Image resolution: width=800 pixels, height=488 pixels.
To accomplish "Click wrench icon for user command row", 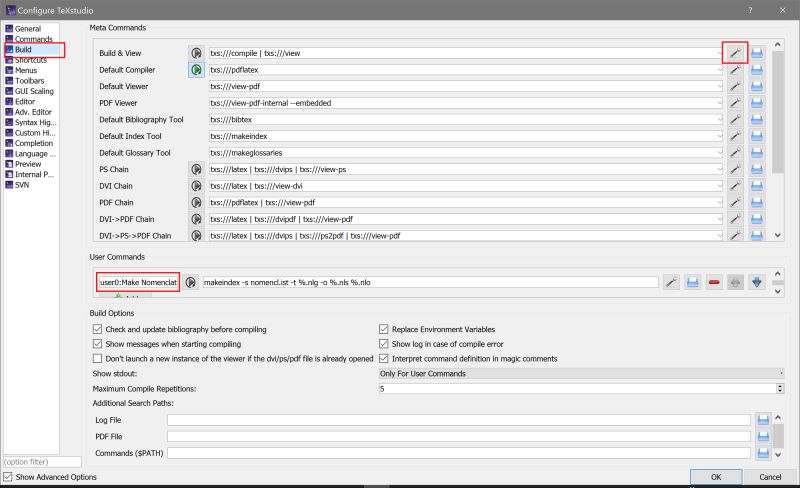I will point(671,282).
